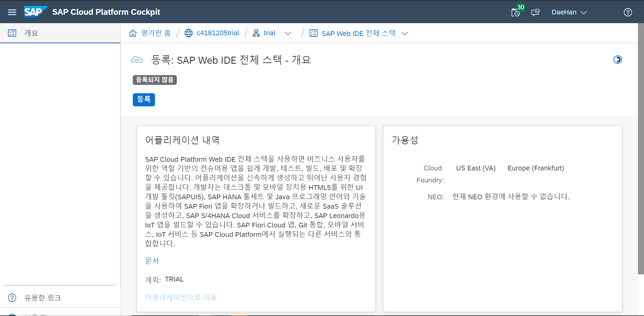The image size is (644, 316).
Task: Open trial period clock icon with 30 badge
Action: click(516, 12)
